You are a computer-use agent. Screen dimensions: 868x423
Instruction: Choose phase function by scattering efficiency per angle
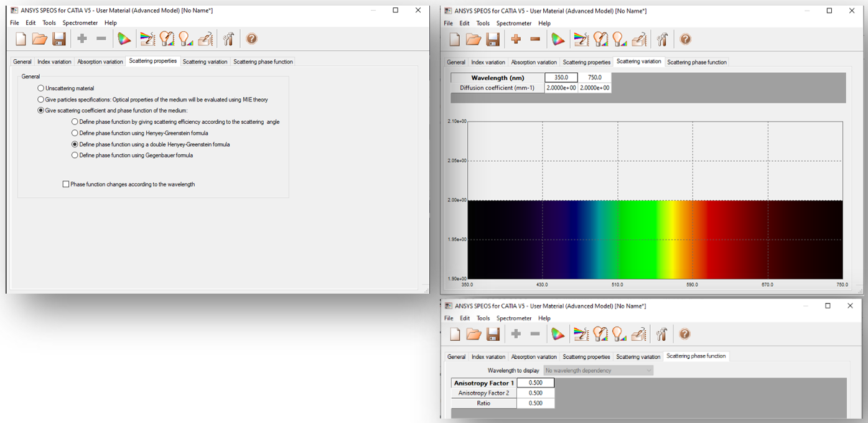coord(75,122)
